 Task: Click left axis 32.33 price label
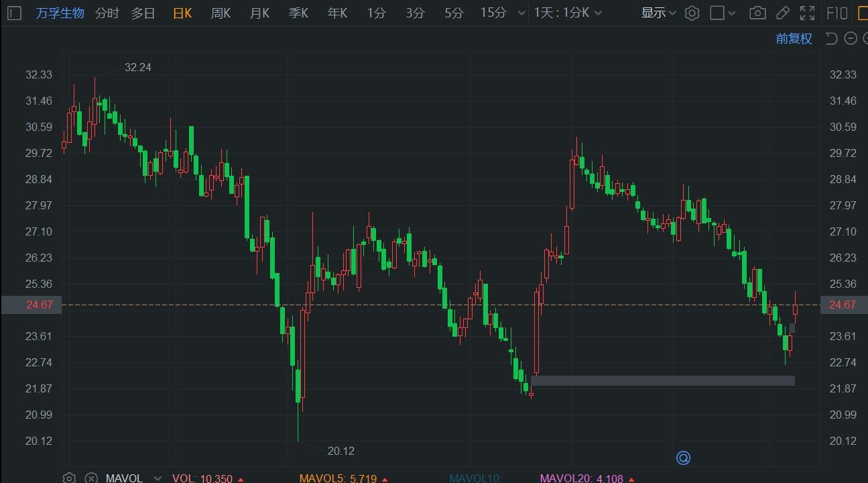coord(38,74)
